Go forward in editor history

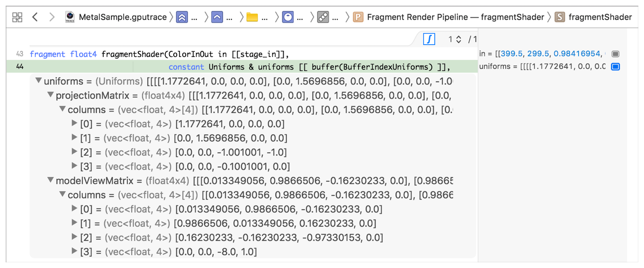click(52, 18)
